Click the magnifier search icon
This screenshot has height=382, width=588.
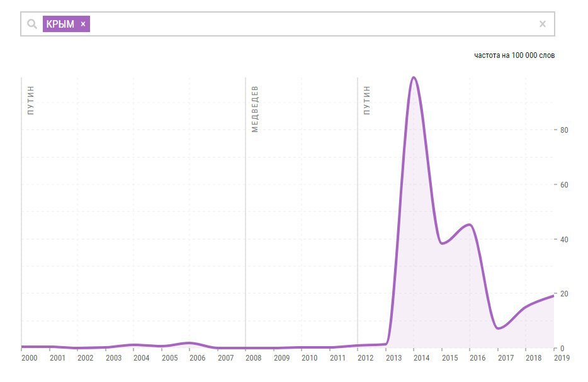(x=32, y=24)
